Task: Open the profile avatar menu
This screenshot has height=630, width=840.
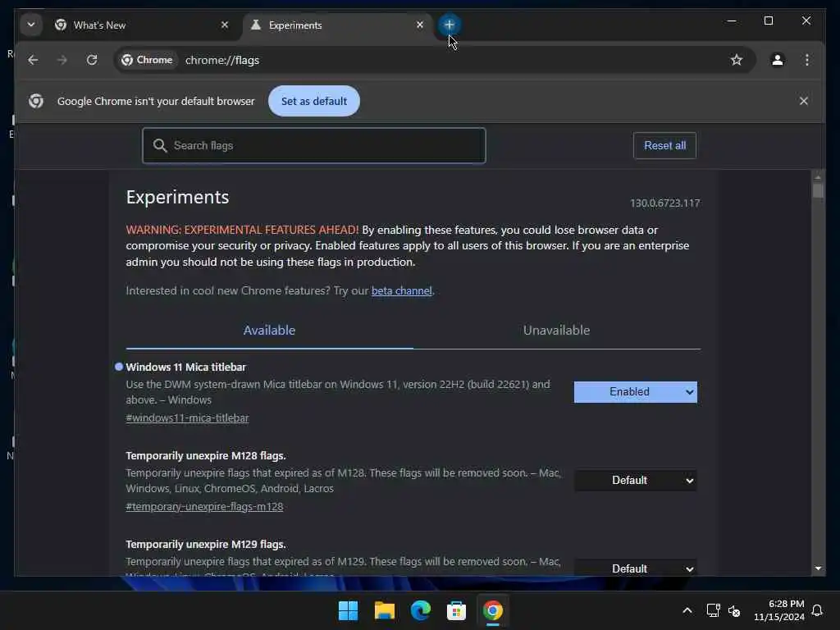Action: point(778,60)
